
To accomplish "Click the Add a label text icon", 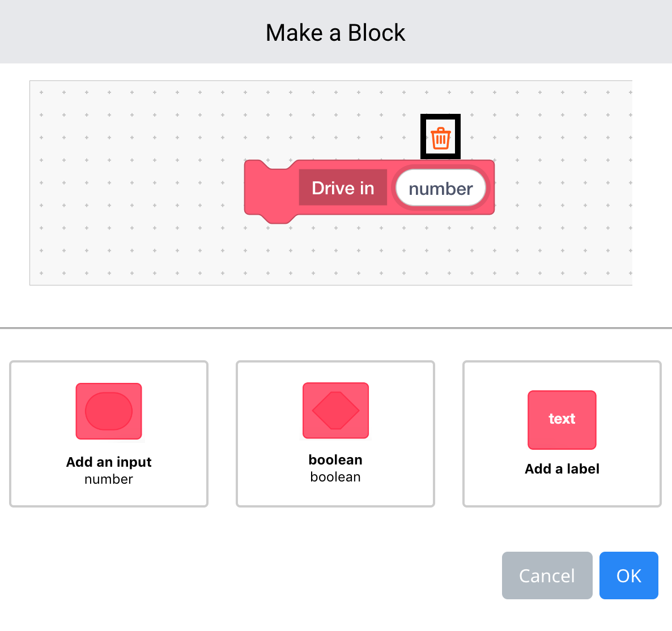I will pyautogui.click(x=562, y=420).
